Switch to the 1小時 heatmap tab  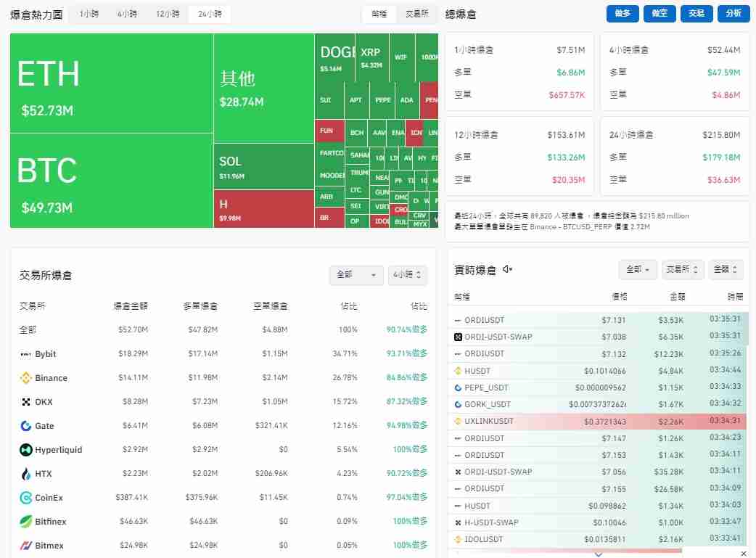tap(88, 13)
